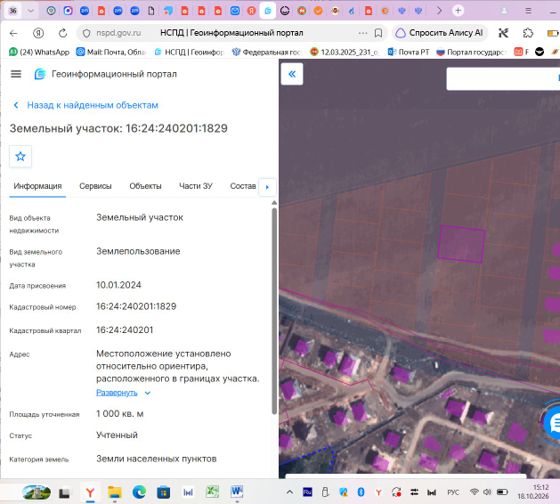560x504 pixels.
Task: Click the Земли населенных пунктов value
Action: [156, 459]
